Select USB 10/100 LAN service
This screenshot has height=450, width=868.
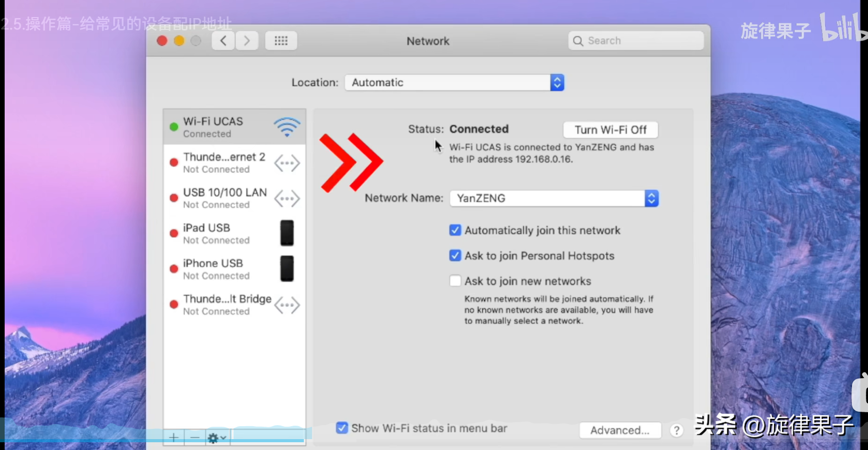225,198
